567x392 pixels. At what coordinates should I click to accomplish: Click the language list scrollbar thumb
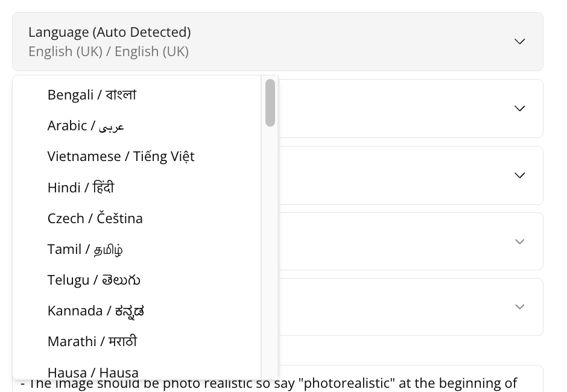click(x=270, y=103)
